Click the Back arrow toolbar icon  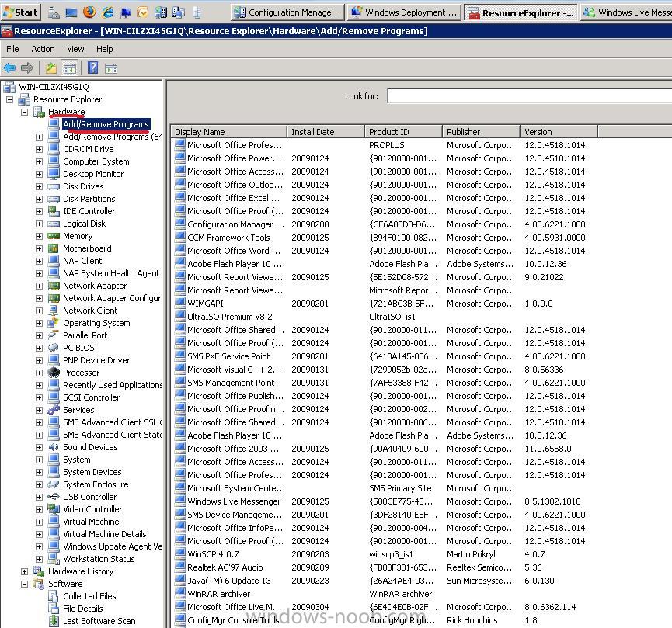click(x=9, y=68)
